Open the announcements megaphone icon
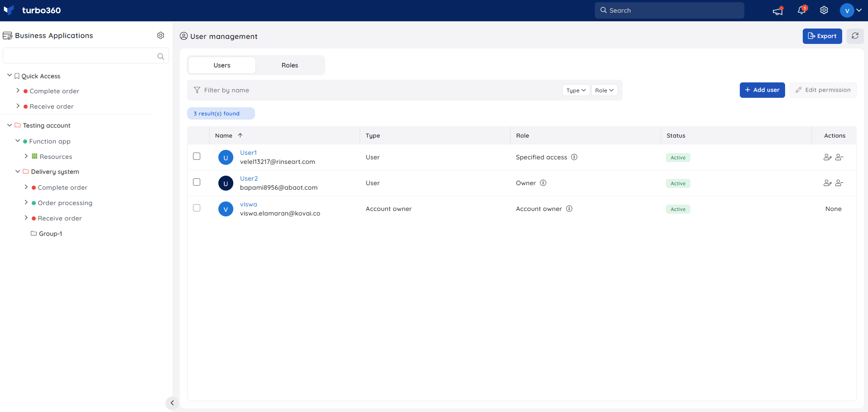868x412 pixels. coord(778,10)
